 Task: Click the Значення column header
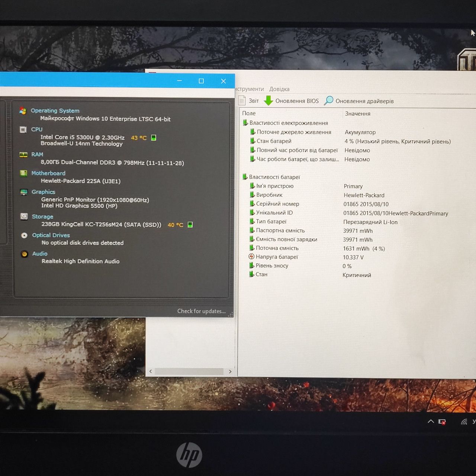[x=358, y=113]
